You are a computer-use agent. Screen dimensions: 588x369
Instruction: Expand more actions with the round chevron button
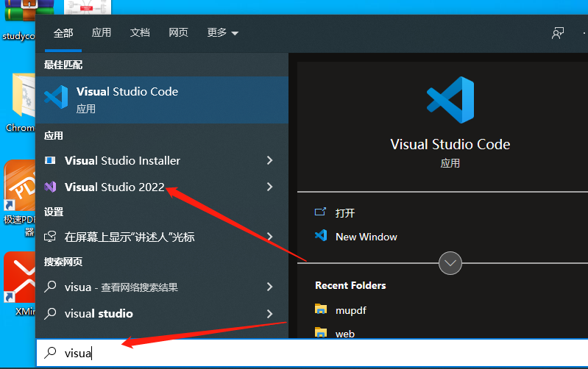tap(450, 263)
